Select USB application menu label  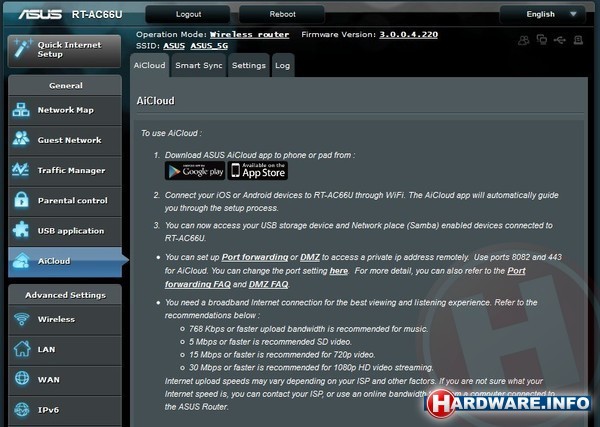click(x=71, y=231)
